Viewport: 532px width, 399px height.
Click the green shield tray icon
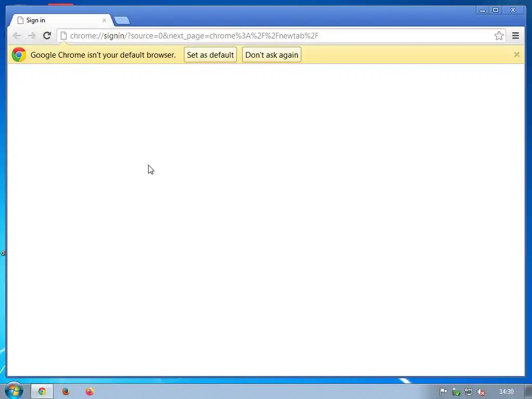pyautogui.click(x=456, y=392)
